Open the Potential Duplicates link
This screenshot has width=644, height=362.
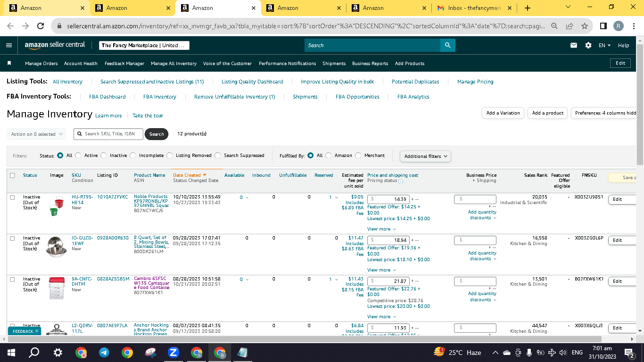click(415, 82)
